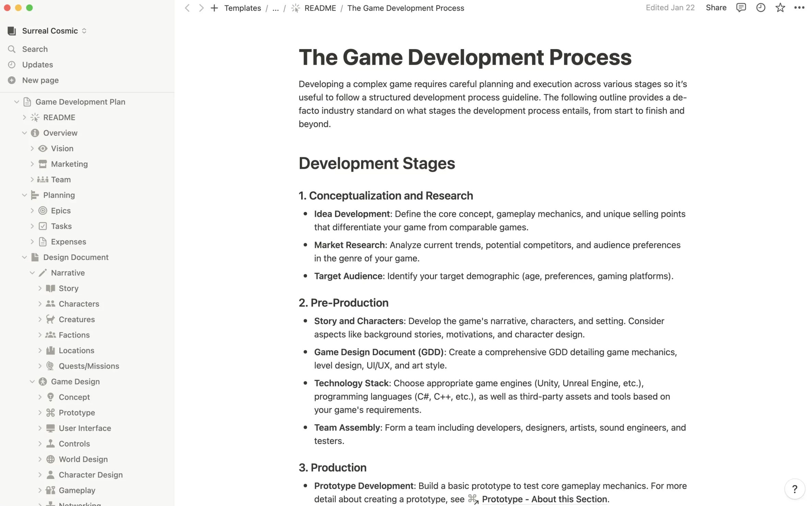Screen dimensions: 812x506
Task: Follow the Prototype - About this Section link
Action: 544,499
